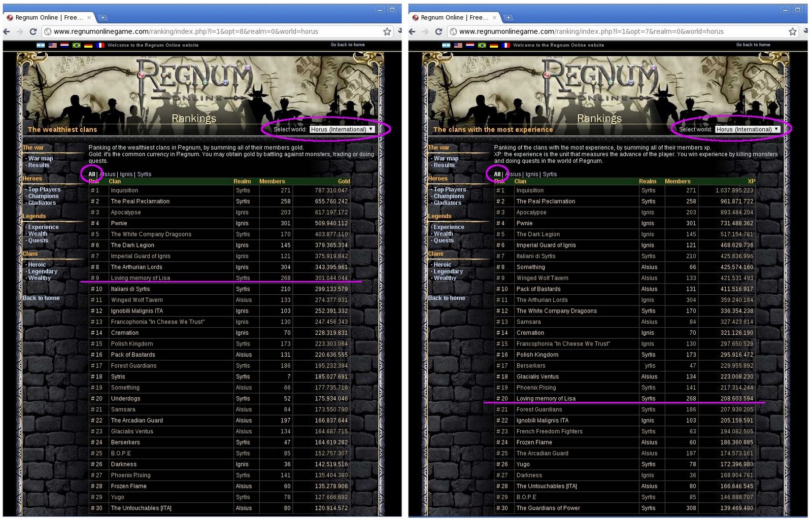Filter most experience clans by Ignis realm
The height and width of the screenshot is (521, 812).
pyautogui.click(x=532, y=174)
